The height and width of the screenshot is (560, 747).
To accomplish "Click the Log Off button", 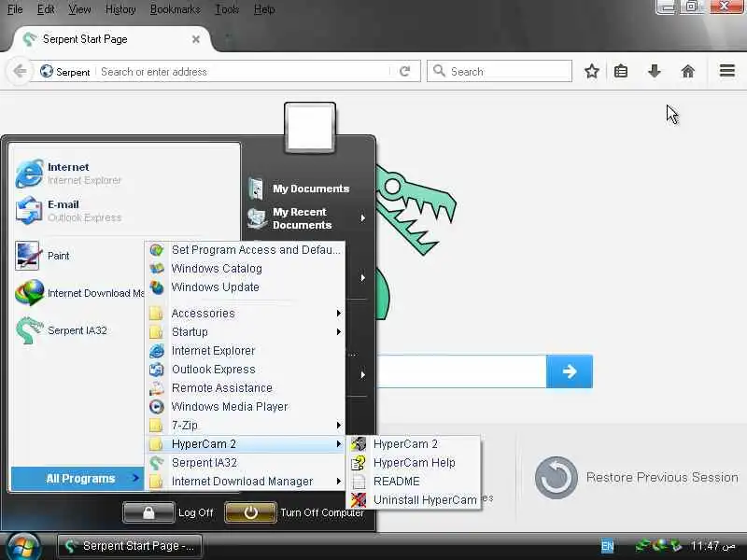I will pos(148,512).
